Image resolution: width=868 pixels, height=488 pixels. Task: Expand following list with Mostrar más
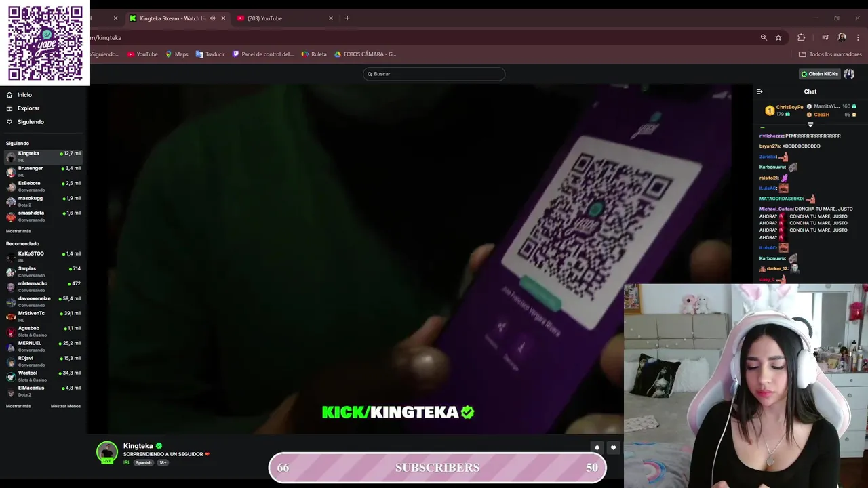click(x=18, y=231)
